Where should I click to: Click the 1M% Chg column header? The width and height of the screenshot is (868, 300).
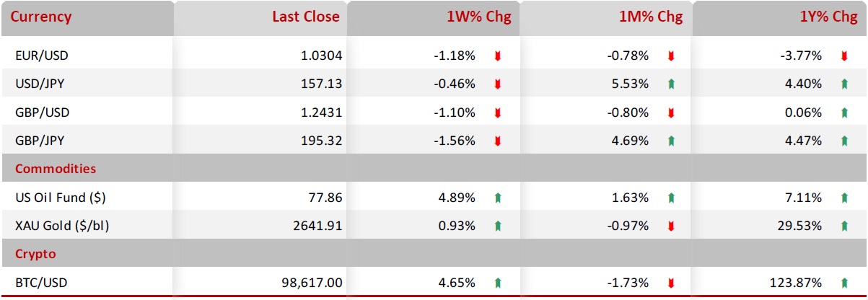(x=652, y=17)
